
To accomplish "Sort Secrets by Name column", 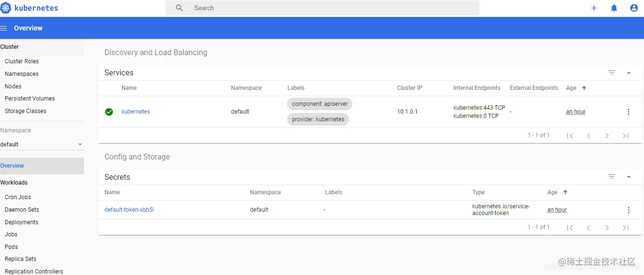I will point(112,192).
